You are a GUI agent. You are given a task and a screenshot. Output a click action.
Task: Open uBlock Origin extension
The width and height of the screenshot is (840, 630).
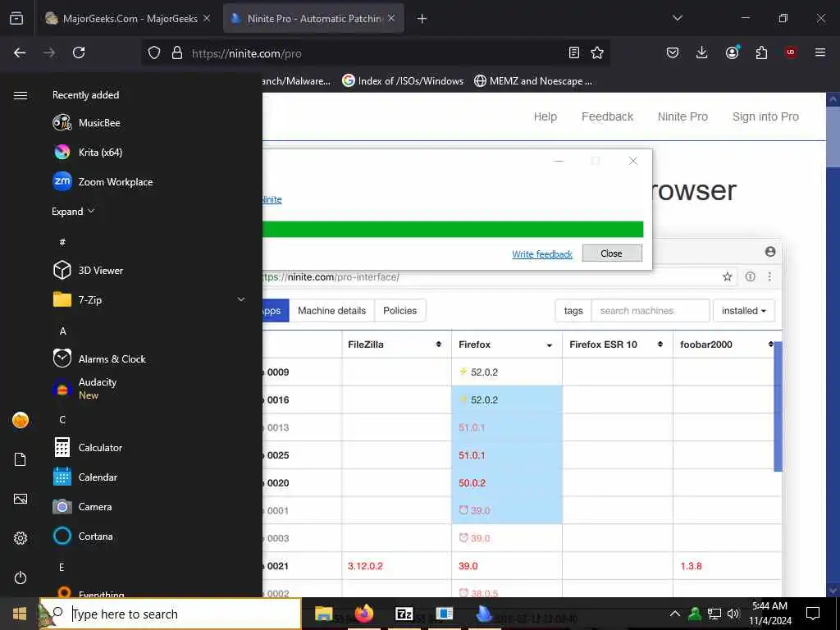(791, 52)
